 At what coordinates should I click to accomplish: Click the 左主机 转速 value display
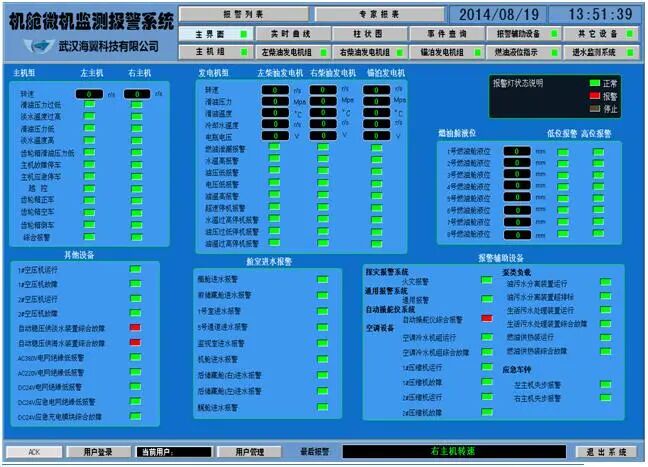pos(89,94)
